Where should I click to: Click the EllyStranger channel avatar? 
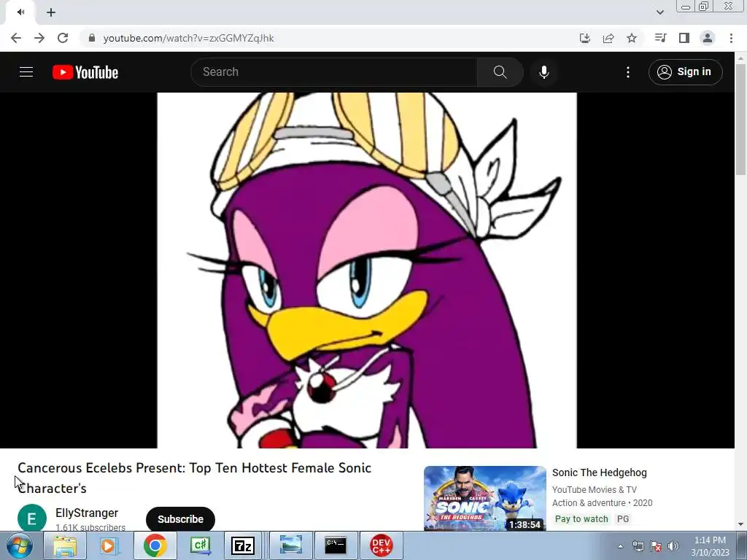point(32,518)
